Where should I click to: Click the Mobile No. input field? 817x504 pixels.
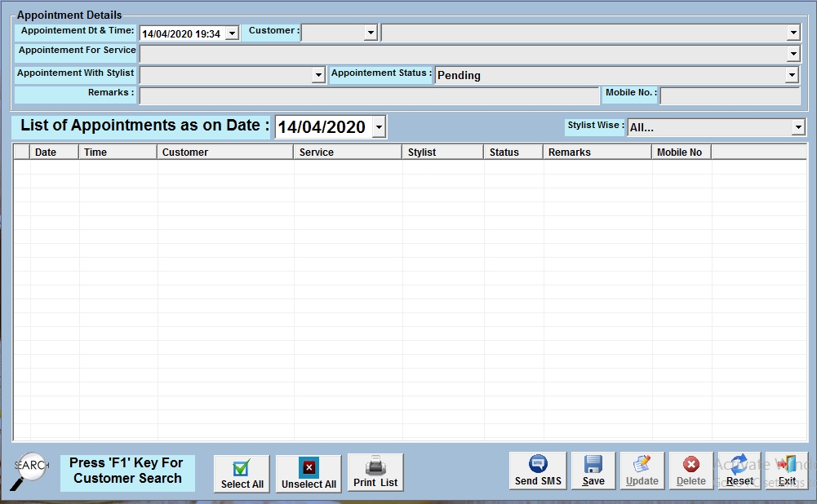730,95
